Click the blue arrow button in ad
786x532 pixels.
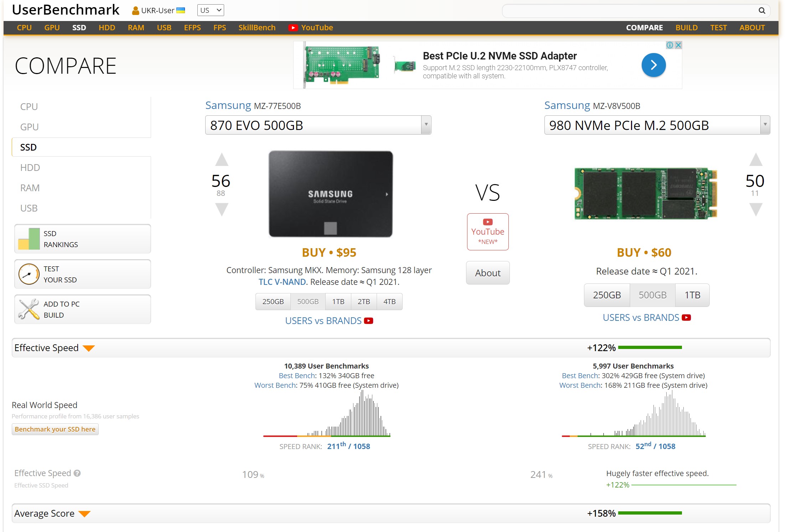pos(653,65)
